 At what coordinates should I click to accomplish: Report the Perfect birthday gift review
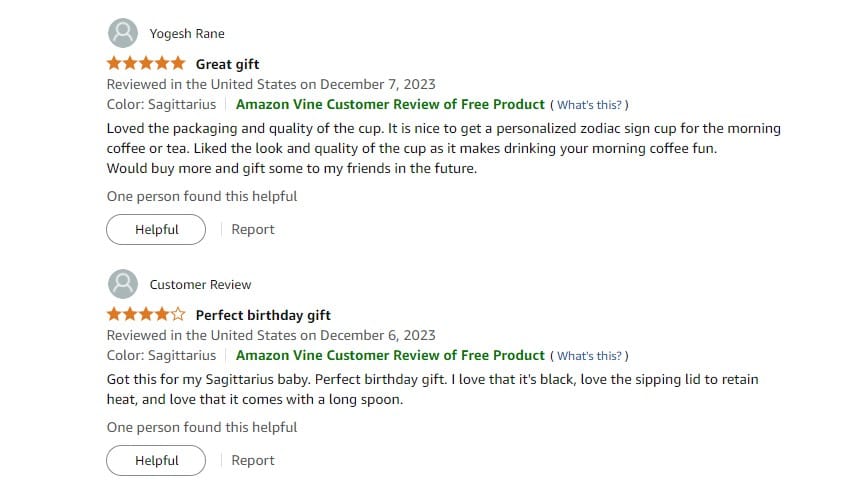pyautogui.click(x=252, y=460)
